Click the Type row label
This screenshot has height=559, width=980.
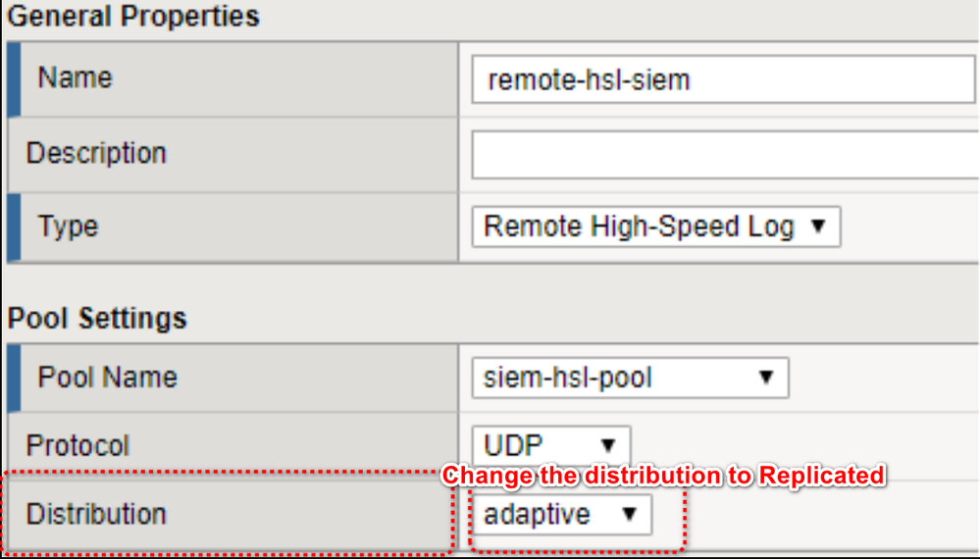[x=69, y=228]
